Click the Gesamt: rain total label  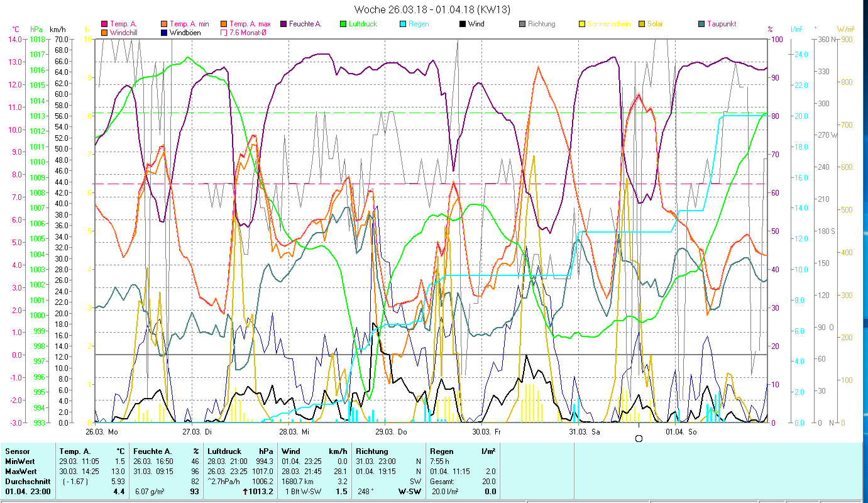click(x=442, y=481)
